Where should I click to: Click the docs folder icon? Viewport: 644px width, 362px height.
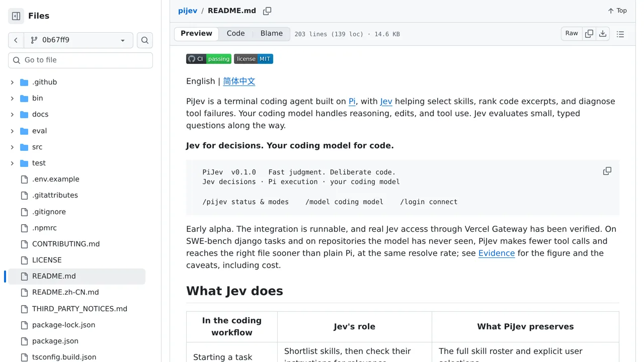[24, 114]
